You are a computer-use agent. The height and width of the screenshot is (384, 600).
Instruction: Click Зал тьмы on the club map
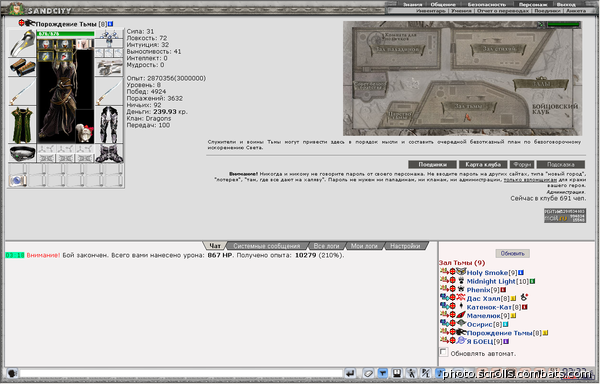pyautogui.click(x=470, y=107)
